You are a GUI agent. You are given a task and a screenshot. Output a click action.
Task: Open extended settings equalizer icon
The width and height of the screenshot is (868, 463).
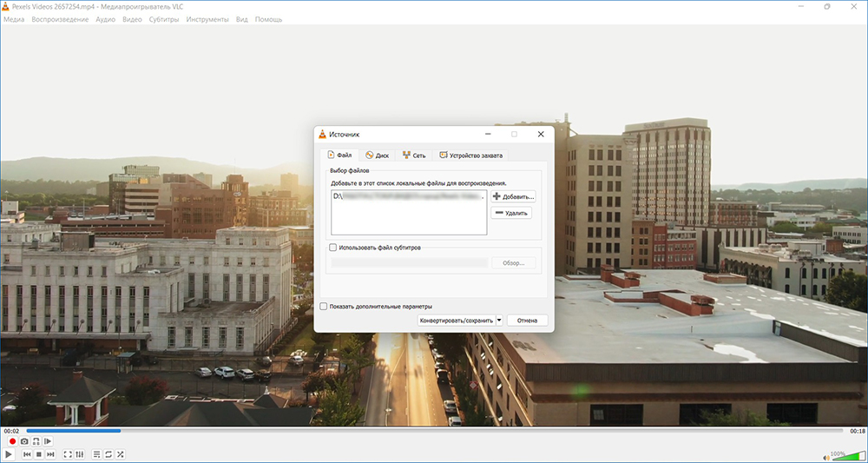pyautogui.click(x=79, y=454)
